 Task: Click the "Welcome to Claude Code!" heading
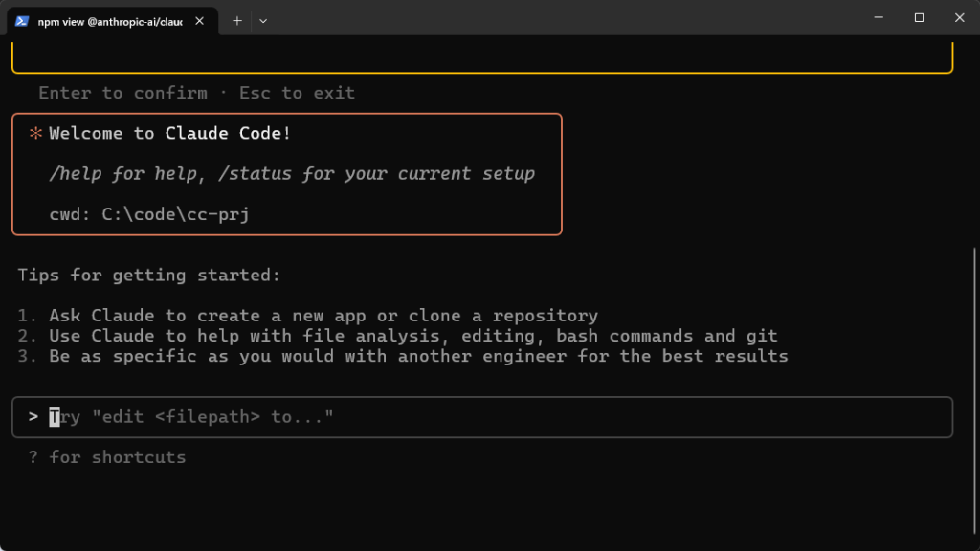[170, 133]
